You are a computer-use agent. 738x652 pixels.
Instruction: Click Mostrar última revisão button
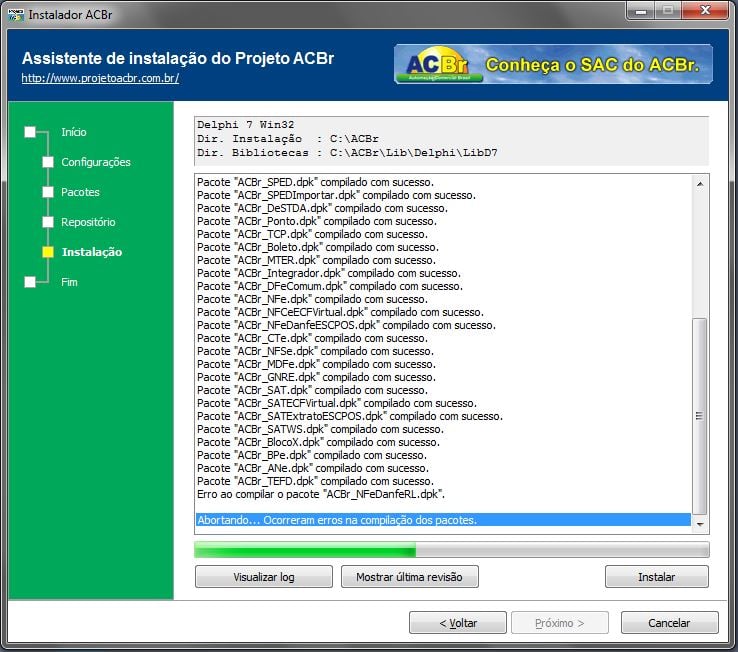[409, 577]
